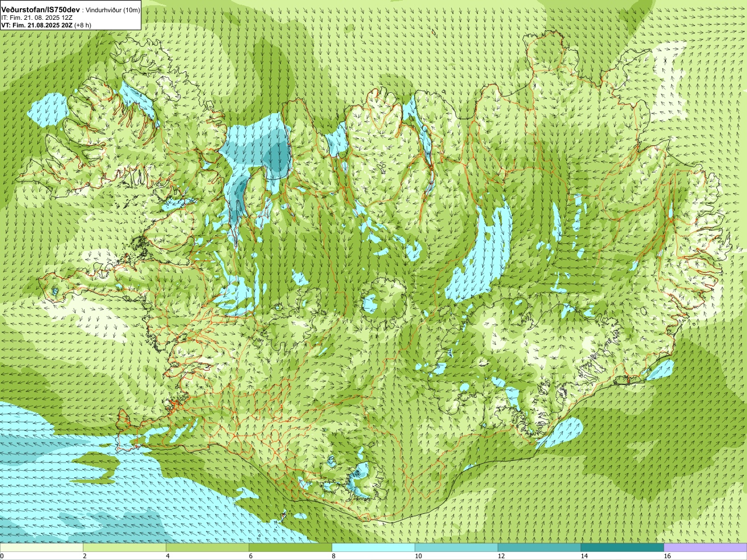Click the 12–14 m/s darker teal legend swatch
Image resolution: width=747 pixels, height=560 pixels.
tap(539, 548)
